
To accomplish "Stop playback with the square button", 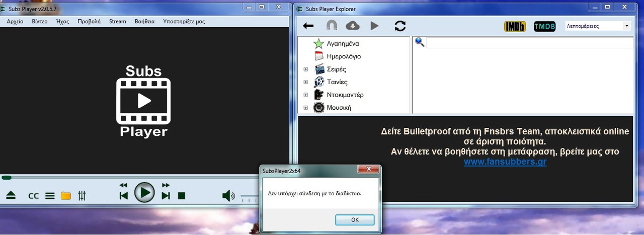I will coord(182,196).
